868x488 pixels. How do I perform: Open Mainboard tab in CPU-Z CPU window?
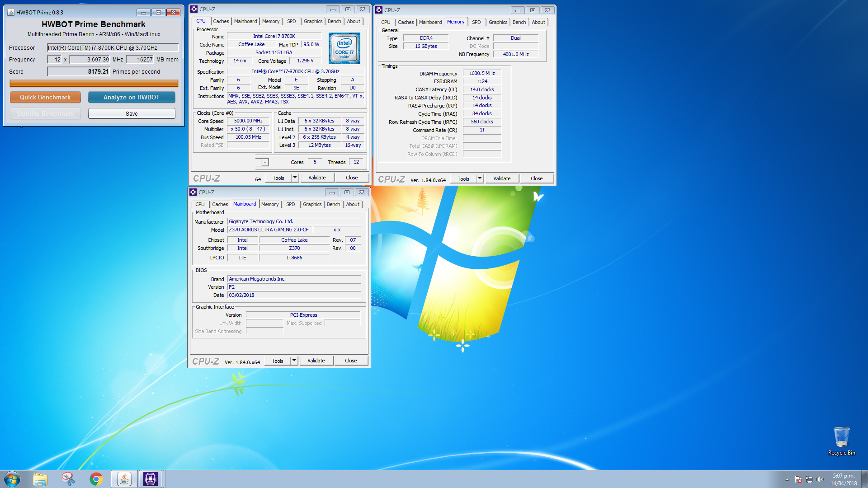pos(245,21)
